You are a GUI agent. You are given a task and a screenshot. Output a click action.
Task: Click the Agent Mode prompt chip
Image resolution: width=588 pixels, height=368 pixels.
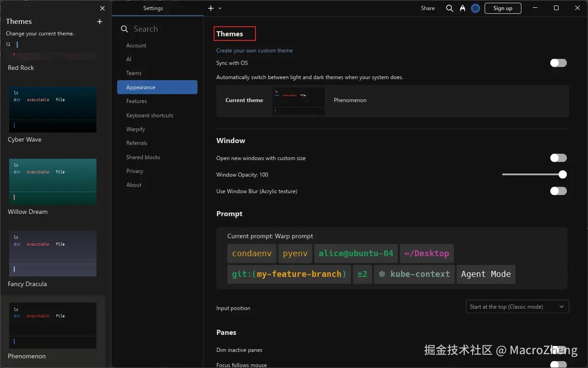click(486, 274)
